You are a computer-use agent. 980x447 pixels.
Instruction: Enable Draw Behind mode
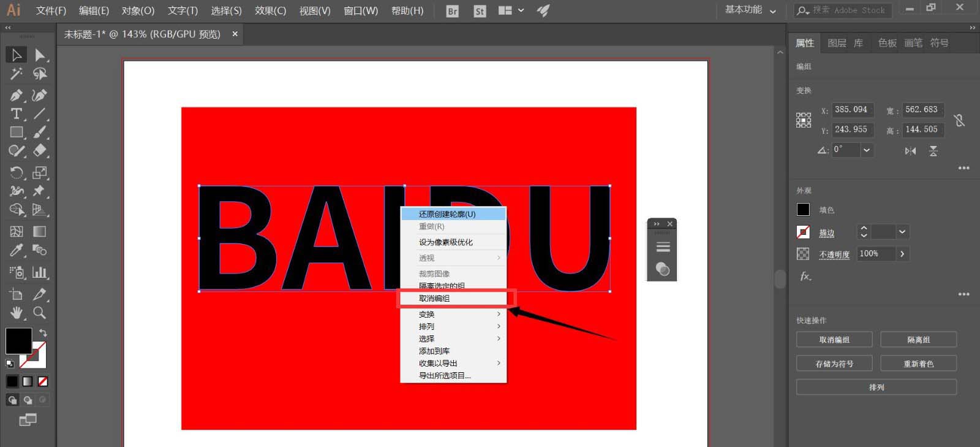coord(28,400)
